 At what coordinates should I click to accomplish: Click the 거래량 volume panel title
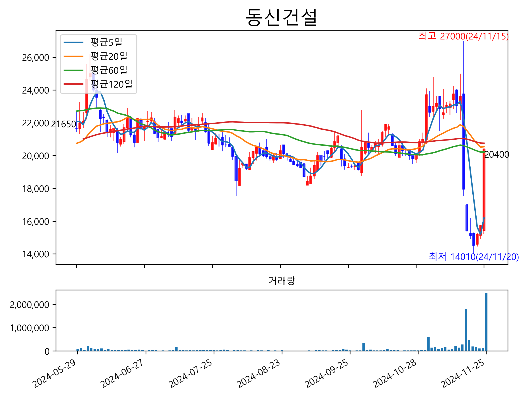[282, 281]
